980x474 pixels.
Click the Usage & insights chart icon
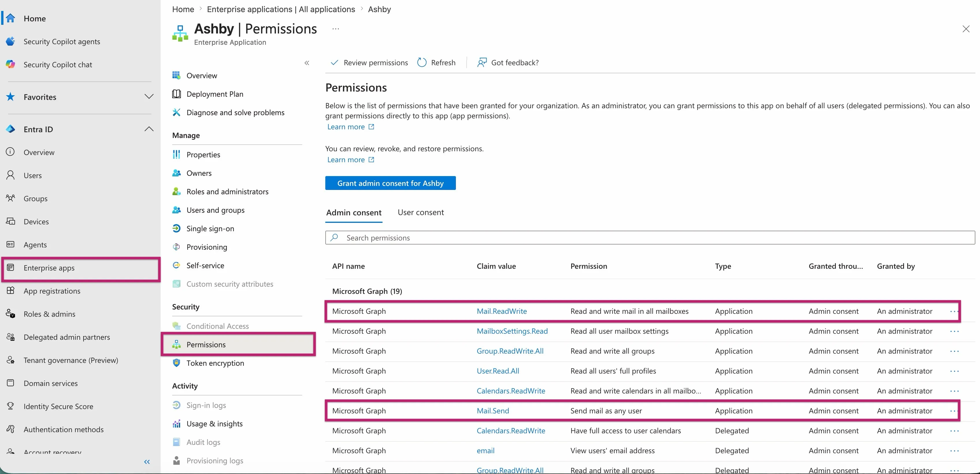(x=177, y=424)
